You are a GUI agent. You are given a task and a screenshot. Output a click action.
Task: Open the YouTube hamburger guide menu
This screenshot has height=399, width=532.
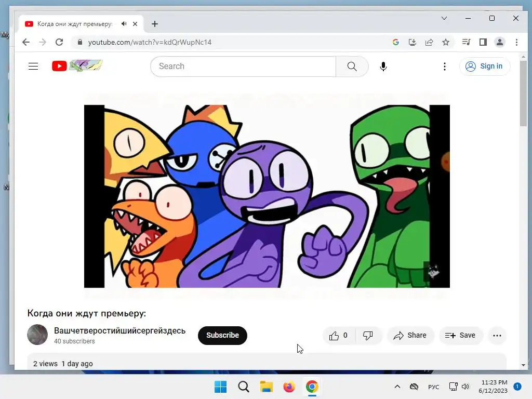(33, 66)
